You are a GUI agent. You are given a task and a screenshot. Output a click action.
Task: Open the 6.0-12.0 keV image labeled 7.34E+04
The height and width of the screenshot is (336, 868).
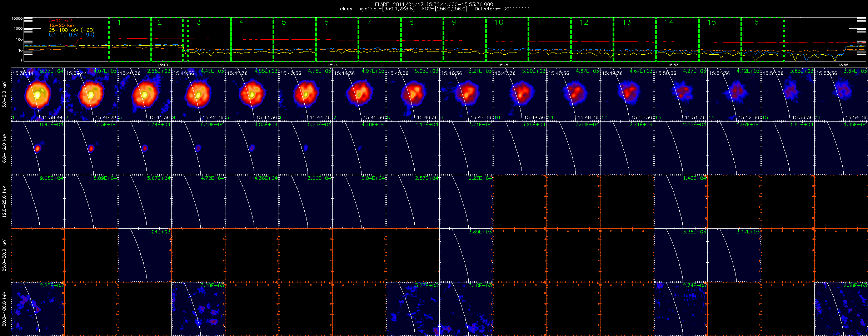[x=145, y=148]
